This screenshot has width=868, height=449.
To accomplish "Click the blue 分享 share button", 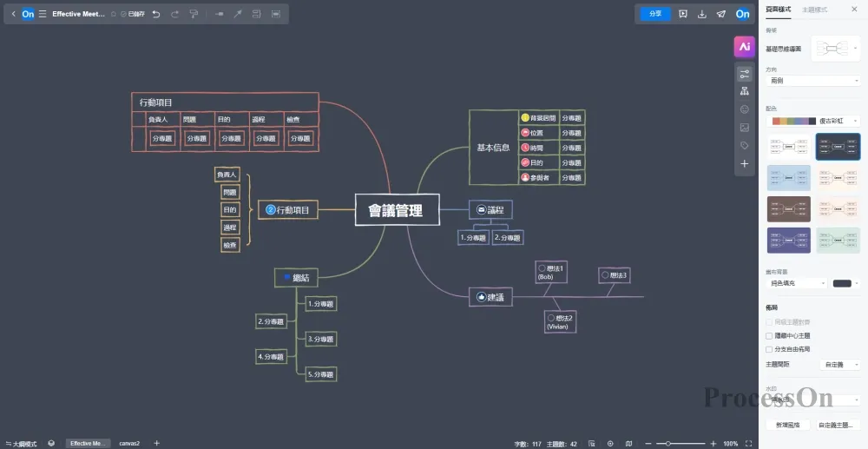I will pyautogui.click(x=655, y=14).
